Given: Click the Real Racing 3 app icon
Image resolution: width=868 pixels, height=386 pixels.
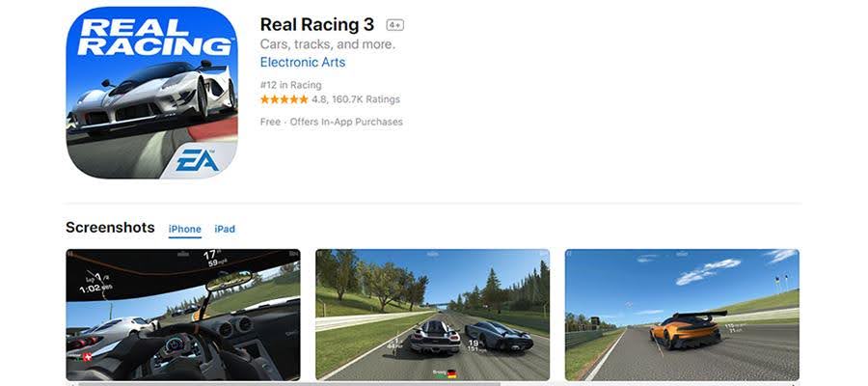Looking at the screenshot, I should pyautogui.click(x=151, y=93).
